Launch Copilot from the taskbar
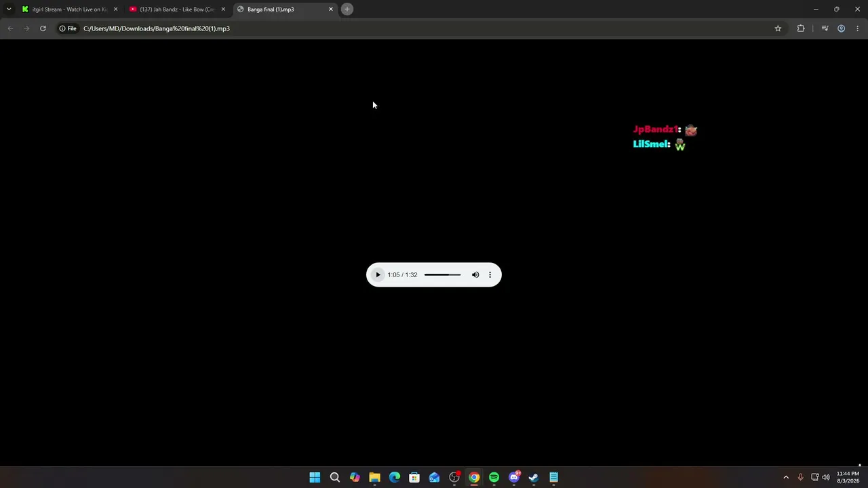The width and height of the screenshot is (868, 488). [x=355, y=477]
